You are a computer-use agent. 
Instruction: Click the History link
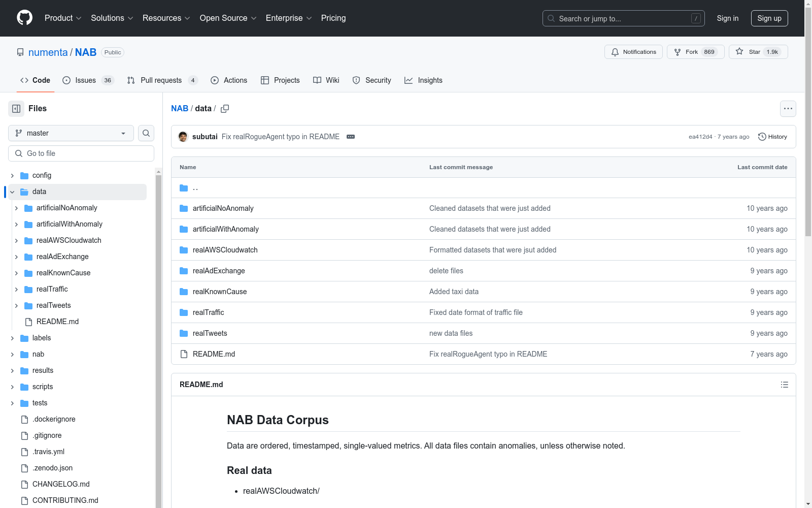[x=772, y=137]
